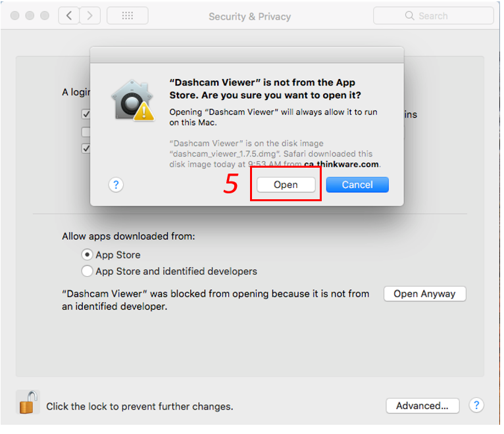Go back with the left arrow button
Viewport: 504px width, 434px height.
[x=69, y=15]
